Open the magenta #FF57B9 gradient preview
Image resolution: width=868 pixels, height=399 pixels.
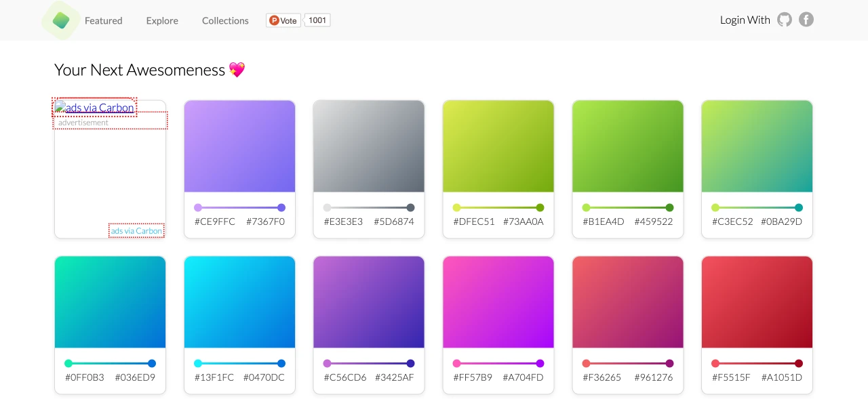point(498,301)
